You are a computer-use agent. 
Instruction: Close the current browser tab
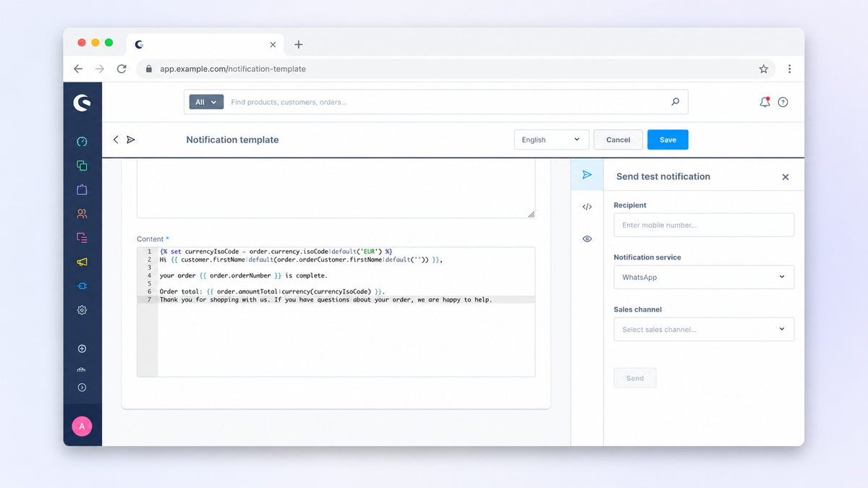[273, 44]
